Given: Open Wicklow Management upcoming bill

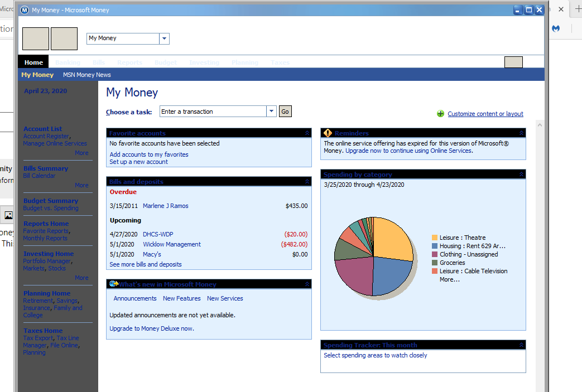Looking at the screenshot, I should pyautogui.click(x=172, y=244).
